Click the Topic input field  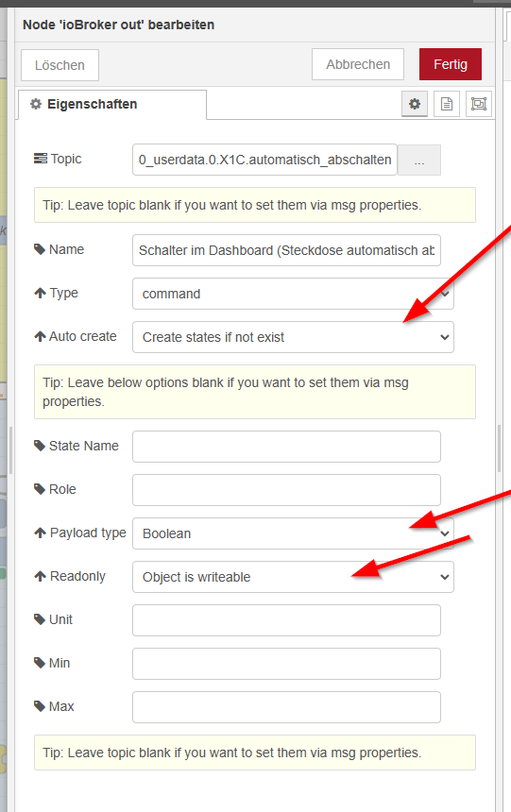pos(264,160)
